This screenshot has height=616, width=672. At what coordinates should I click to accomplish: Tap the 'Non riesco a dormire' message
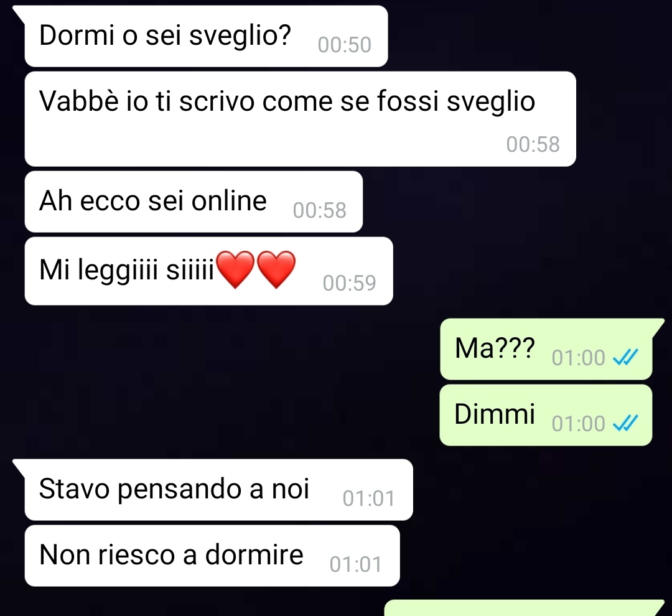pos(212,556)
